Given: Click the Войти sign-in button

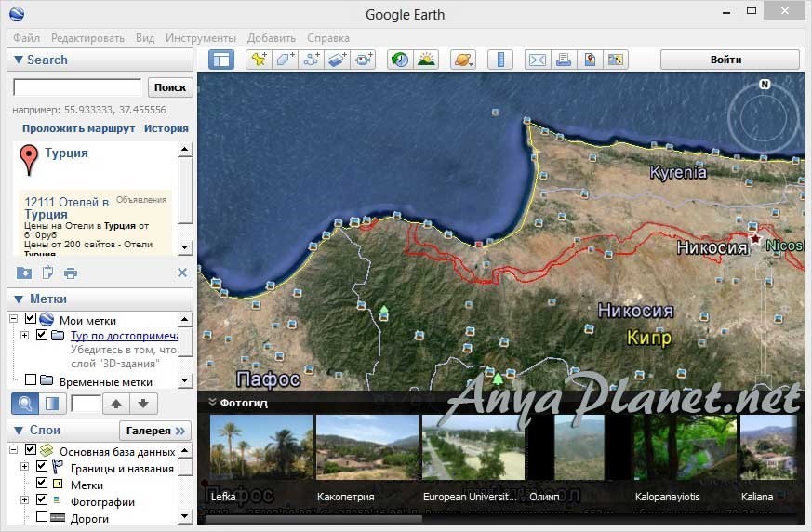Looking at the screenshot, I should tap(729, 60).
